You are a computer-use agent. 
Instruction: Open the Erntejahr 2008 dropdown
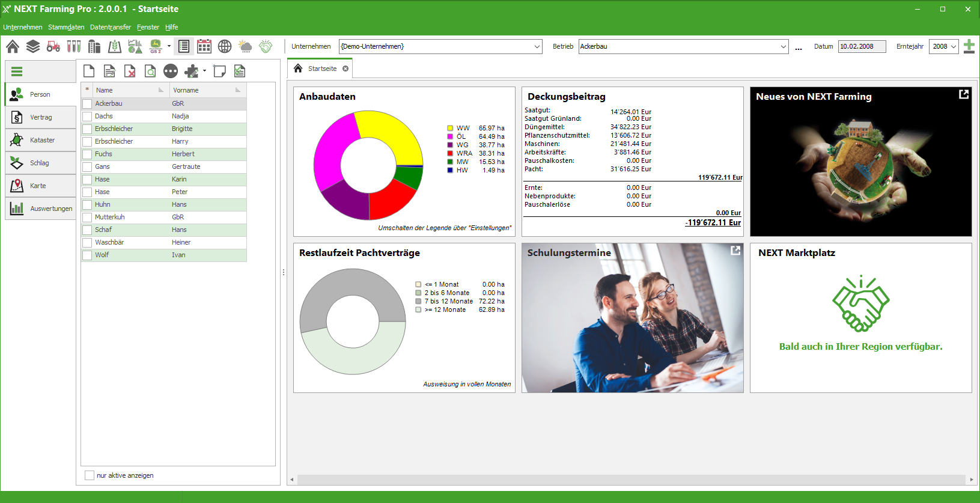pos(953,47)
